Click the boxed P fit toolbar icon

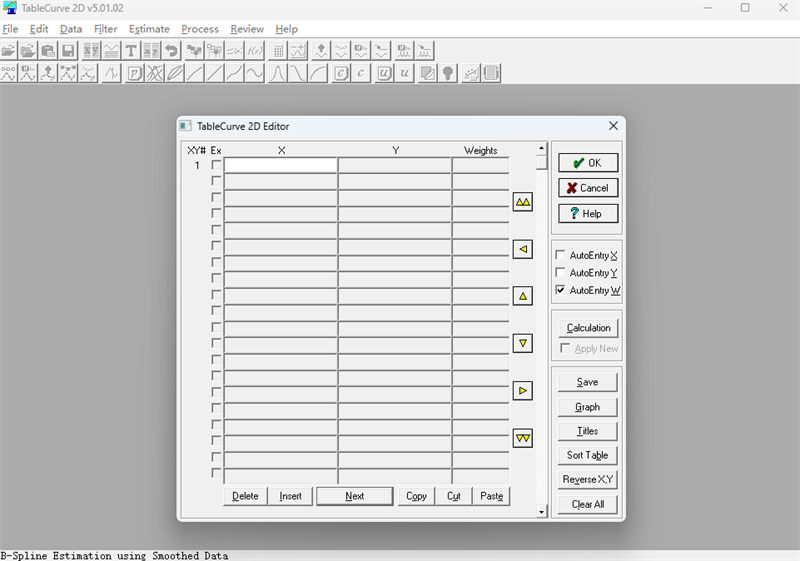pos(135,73)
